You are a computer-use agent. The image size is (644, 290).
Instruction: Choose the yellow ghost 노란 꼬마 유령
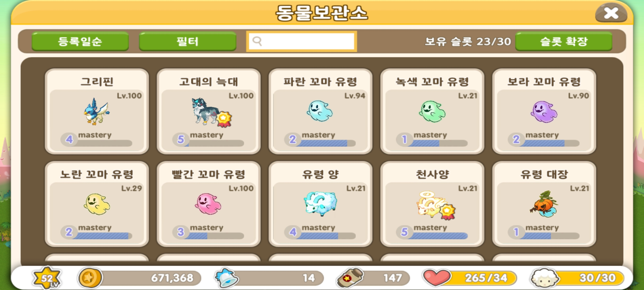(97, 204)
